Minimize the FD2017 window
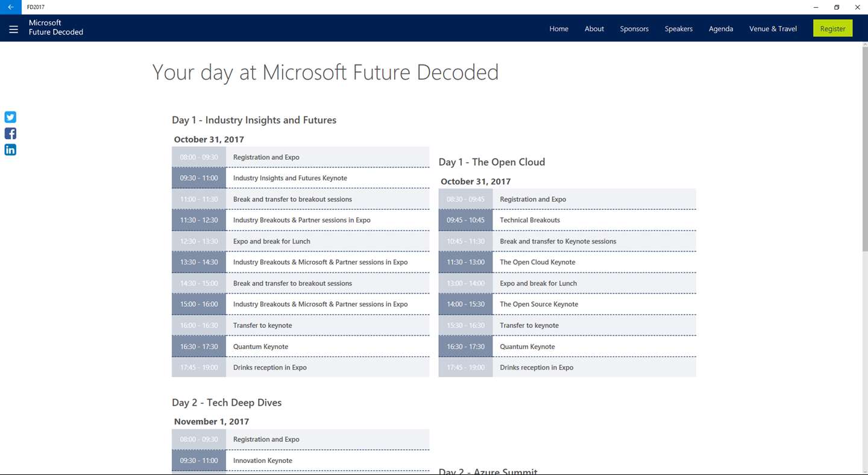Viewport: 868px width, 475px height. click(x=816, y=7)
